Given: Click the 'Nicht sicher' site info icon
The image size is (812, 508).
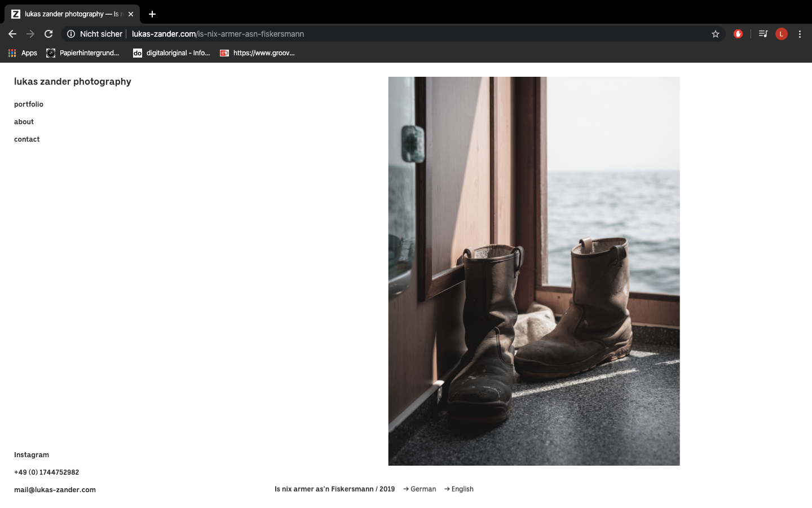Looking at the screenshot, I should pyautogui.click(x=71, y=34).
